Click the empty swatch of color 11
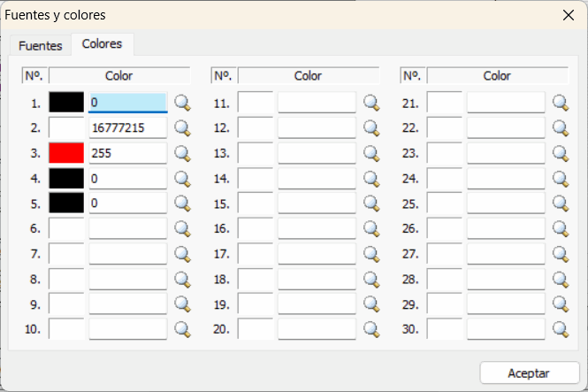The width and height of the screenshot is (588, 392). point(256,103)
